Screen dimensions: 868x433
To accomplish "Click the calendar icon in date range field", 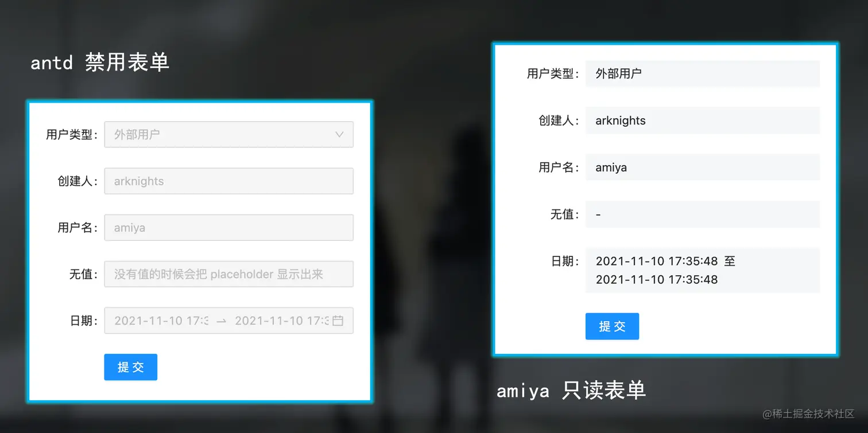I will pos(338,321).
